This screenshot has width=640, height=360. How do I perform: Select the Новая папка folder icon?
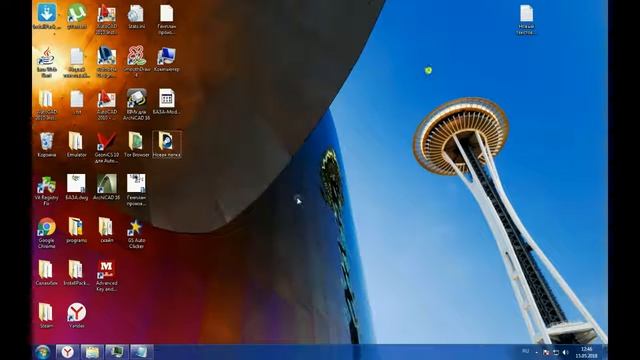pyautogui.click(x=167, y=145)
